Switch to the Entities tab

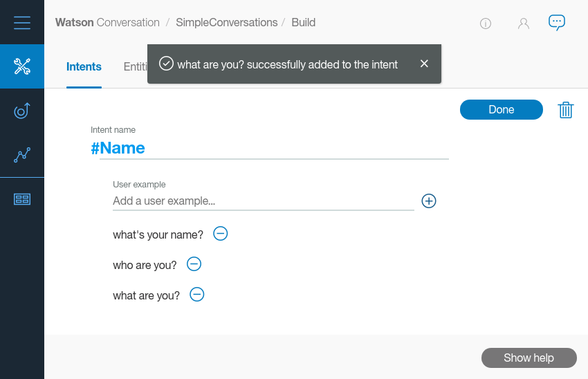coord(135,67)
